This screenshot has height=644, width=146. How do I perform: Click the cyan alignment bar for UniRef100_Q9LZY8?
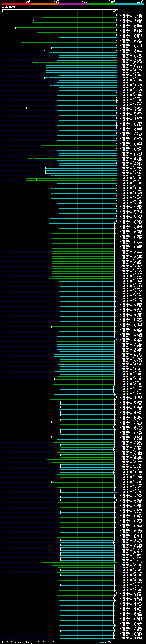(x=81, y=65)
